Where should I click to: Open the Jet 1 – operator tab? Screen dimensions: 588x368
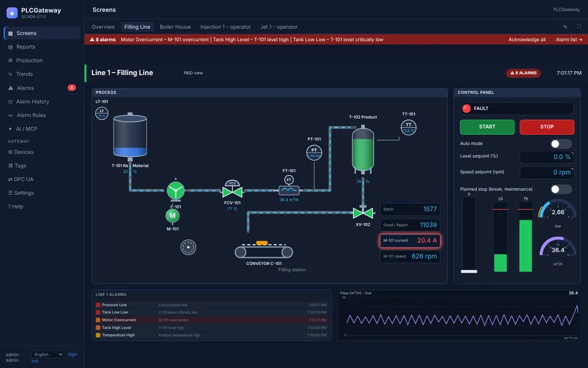pos(279,27)
